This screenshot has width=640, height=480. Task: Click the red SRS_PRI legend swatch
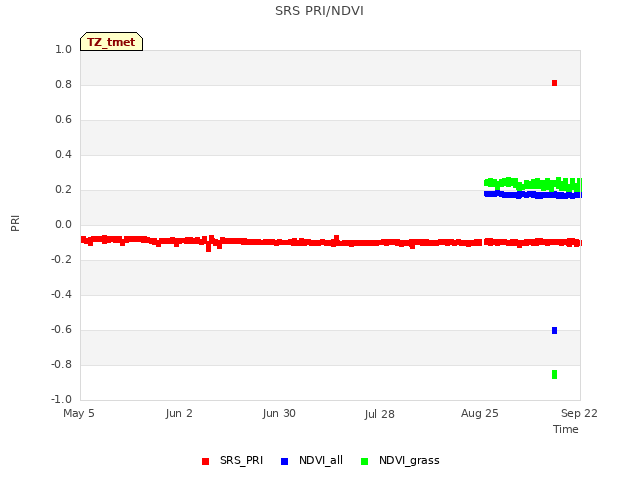205,461
